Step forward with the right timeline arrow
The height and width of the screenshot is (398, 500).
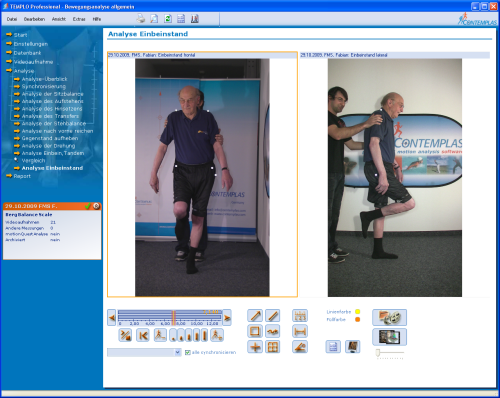[227, 318]
